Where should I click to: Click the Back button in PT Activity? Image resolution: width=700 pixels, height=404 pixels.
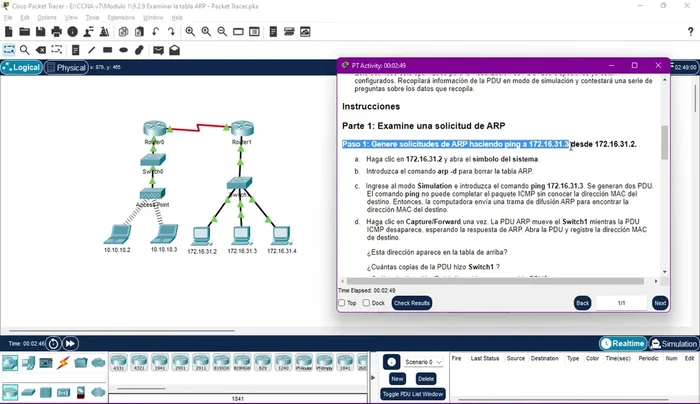point(583,303)
